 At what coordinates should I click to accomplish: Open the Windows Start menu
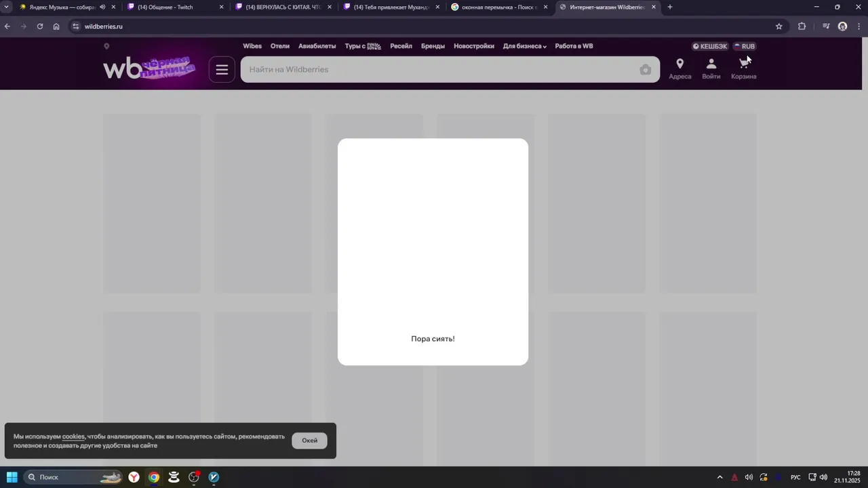click(x=12, y=477)
